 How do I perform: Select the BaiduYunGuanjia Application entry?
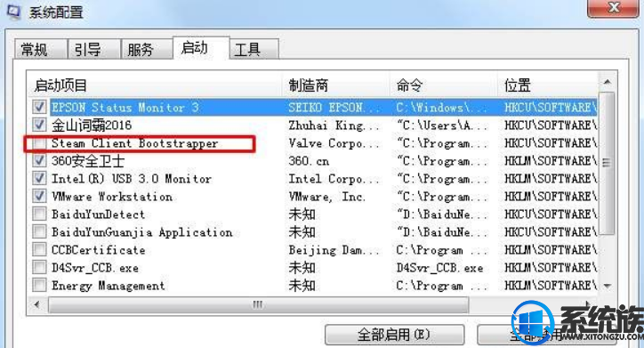point(142,232)
